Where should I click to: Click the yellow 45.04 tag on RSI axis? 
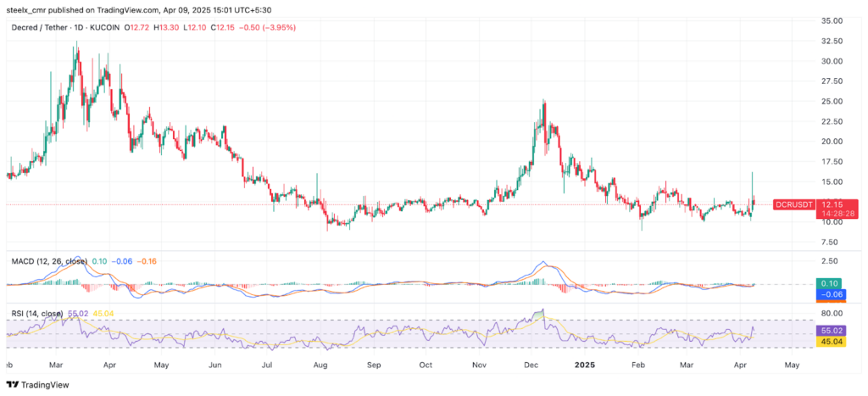[832, 341]
